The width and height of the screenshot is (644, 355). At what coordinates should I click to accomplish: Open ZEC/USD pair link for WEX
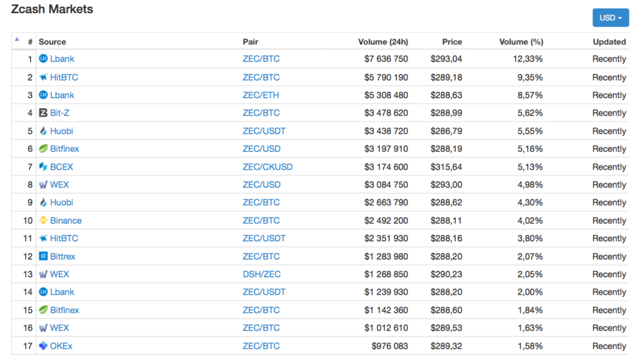pyautogui.click(x=262, y=185)
